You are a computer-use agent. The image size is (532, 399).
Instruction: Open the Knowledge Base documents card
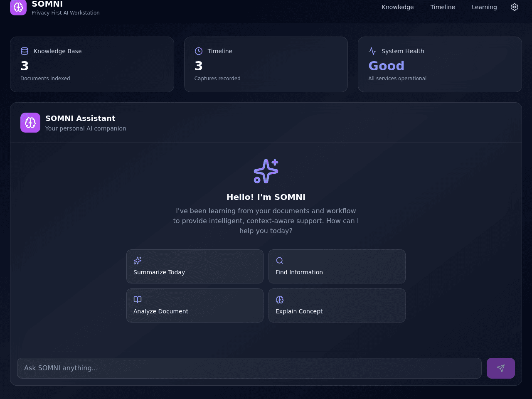92,64
